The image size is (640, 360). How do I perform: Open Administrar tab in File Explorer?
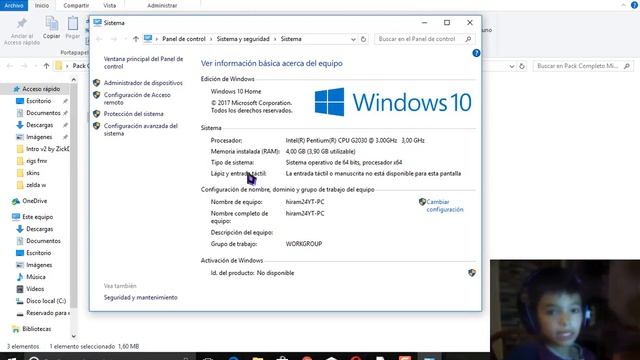click(162, 5)
